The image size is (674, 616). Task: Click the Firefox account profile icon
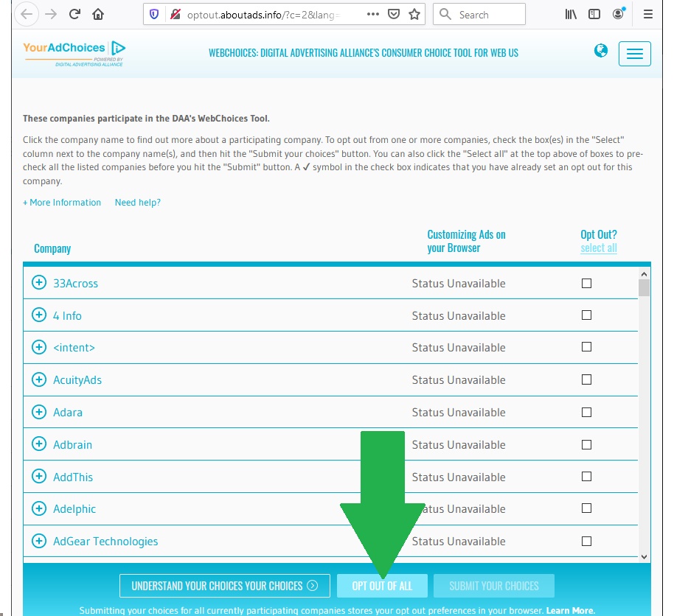click(616, 14)
